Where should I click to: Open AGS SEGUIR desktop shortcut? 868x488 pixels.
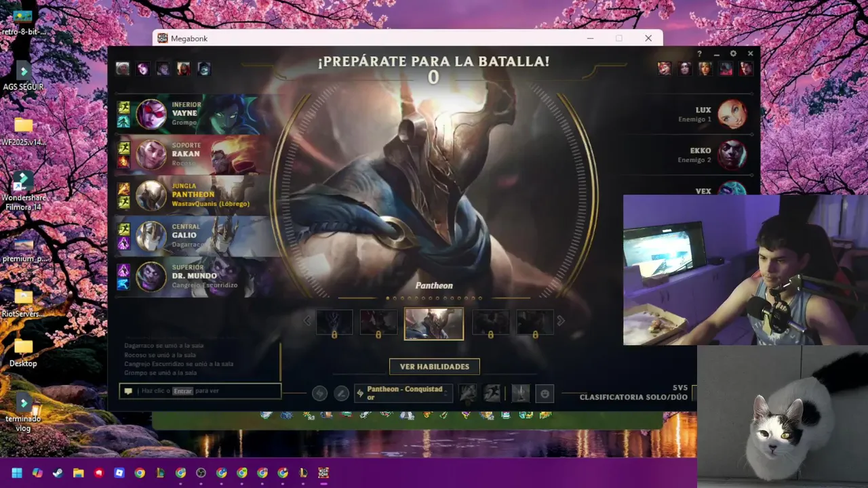pyautogui.click(x=23, y=75)
